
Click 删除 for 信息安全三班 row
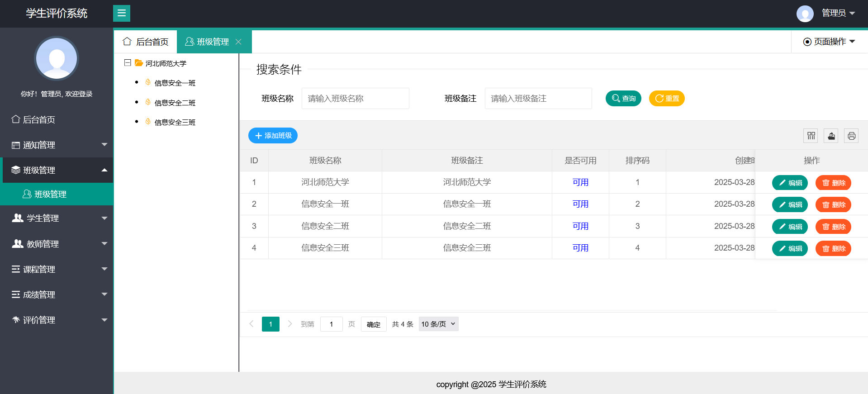pos(833,248)
